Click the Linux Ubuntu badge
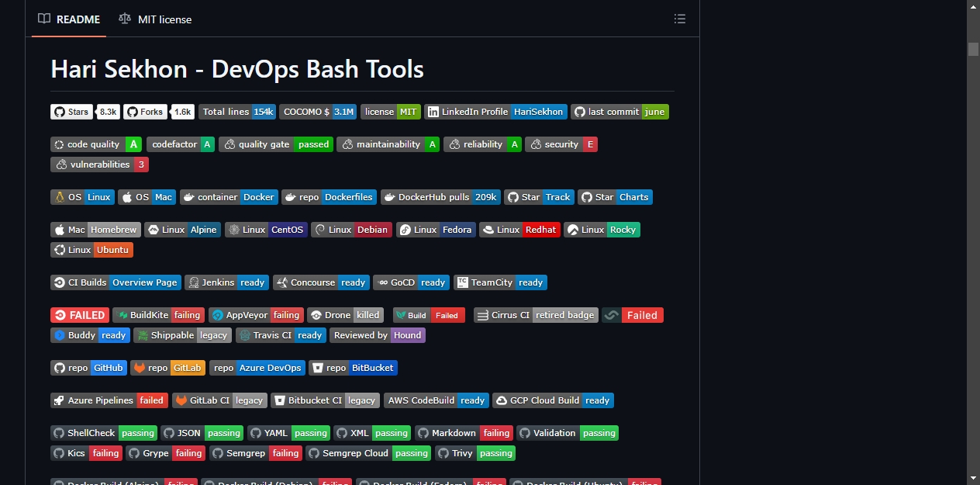 [91, 250]
